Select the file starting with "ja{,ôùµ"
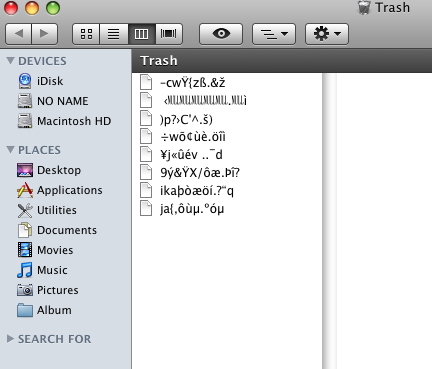 (192, 209)
